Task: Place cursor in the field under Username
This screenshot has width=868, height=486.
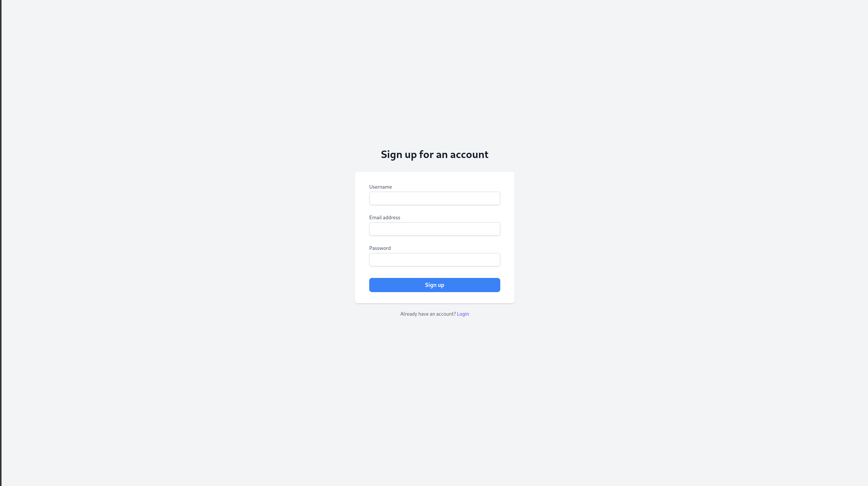Action: [x=435, y=198]
